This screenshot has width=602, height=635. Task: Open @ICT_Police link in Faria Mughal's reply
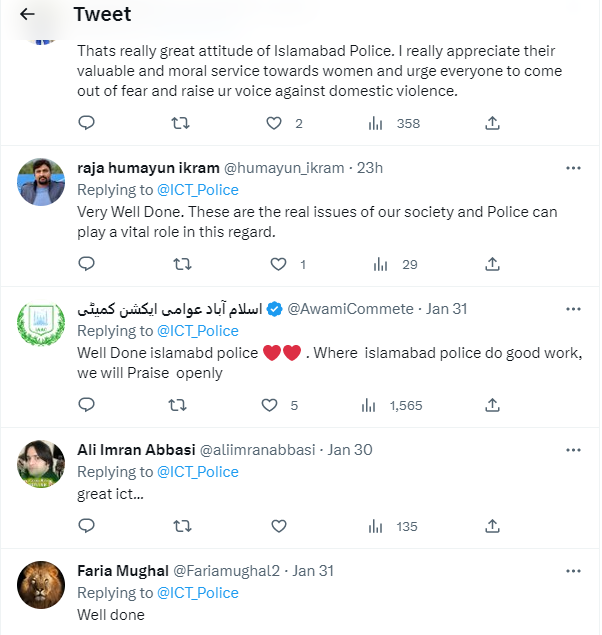coord(197,593)
